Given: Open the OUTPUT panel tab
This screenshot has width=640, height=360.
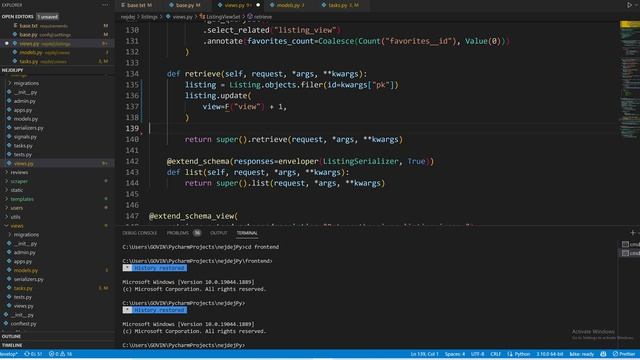Looking at the screenshot, I should [x=218, y=233].
